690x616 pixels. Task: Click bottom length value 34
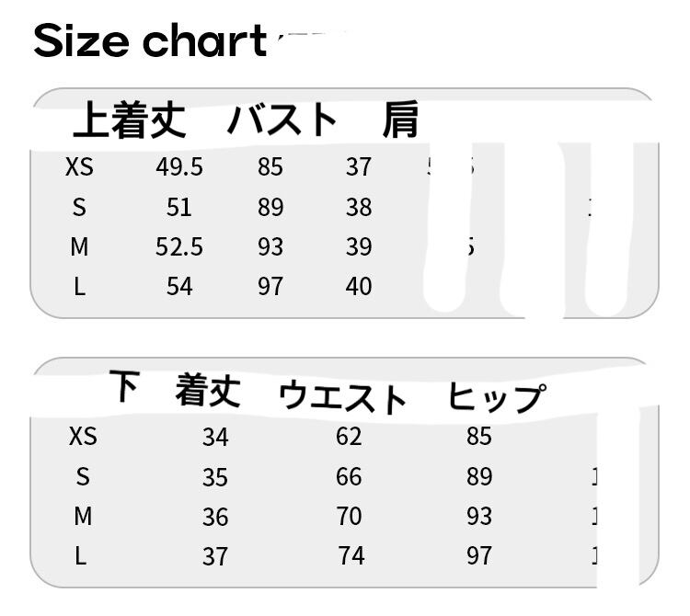click(x=215, y=436)
